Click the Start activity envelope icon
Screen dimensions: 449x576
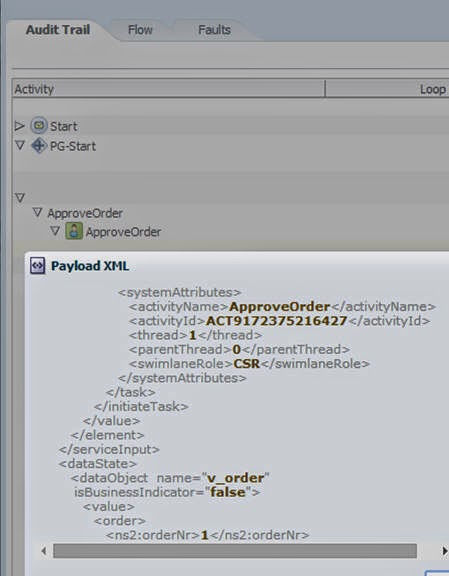(39, 126)
